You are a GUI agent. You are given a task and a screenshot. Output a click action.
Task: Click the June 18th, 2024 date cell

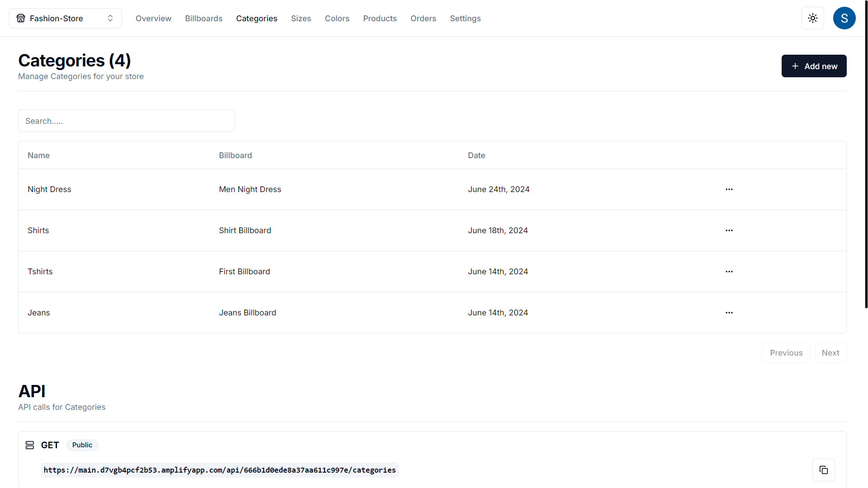tap(498, 230)
